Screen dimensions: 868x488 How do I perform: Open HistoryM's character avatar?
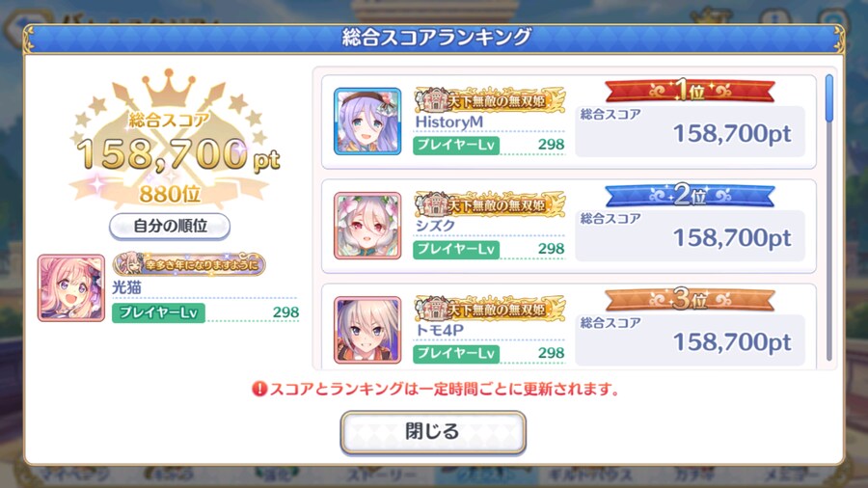coord(367,122)
